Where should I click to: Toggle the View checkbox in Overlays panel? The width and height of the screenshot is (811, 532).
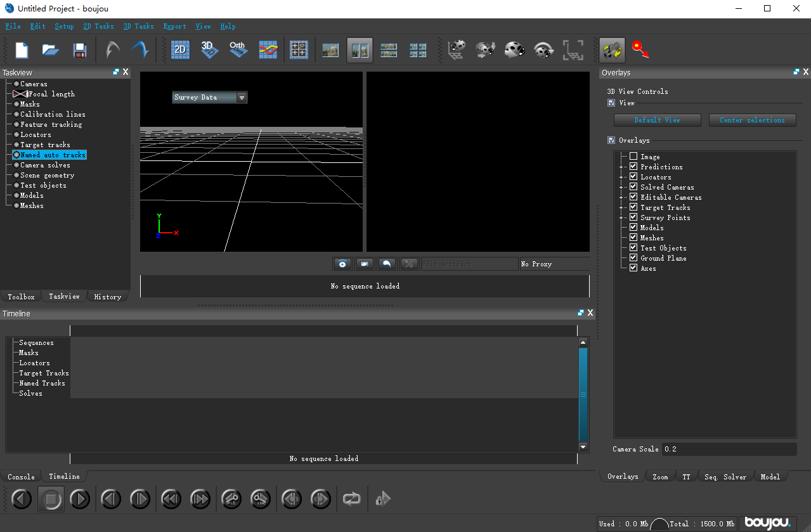tap(611, 103)
